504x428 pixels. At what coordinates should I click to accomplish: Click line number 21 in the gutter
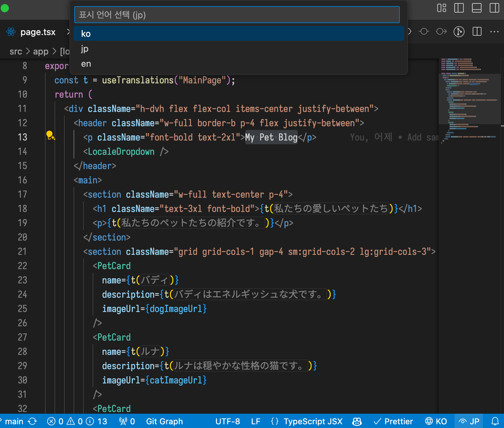[x=22, y=251]
